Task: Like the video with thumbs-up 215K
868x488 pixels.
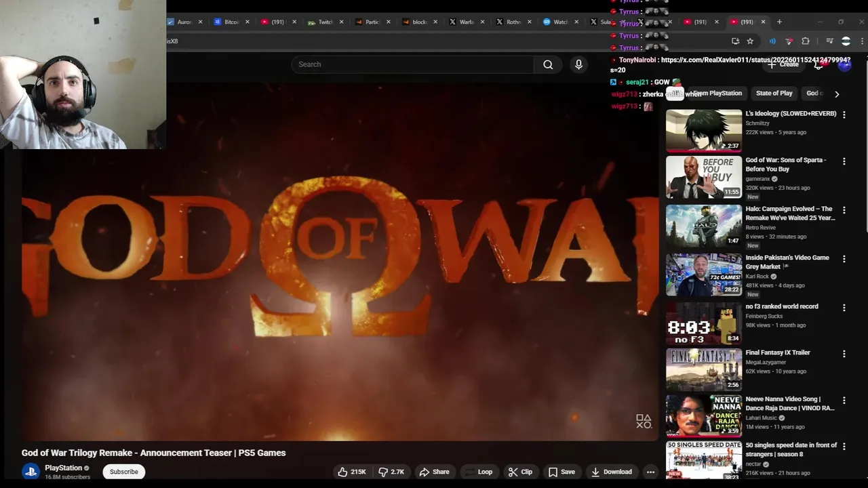Action: pos(352,472)
